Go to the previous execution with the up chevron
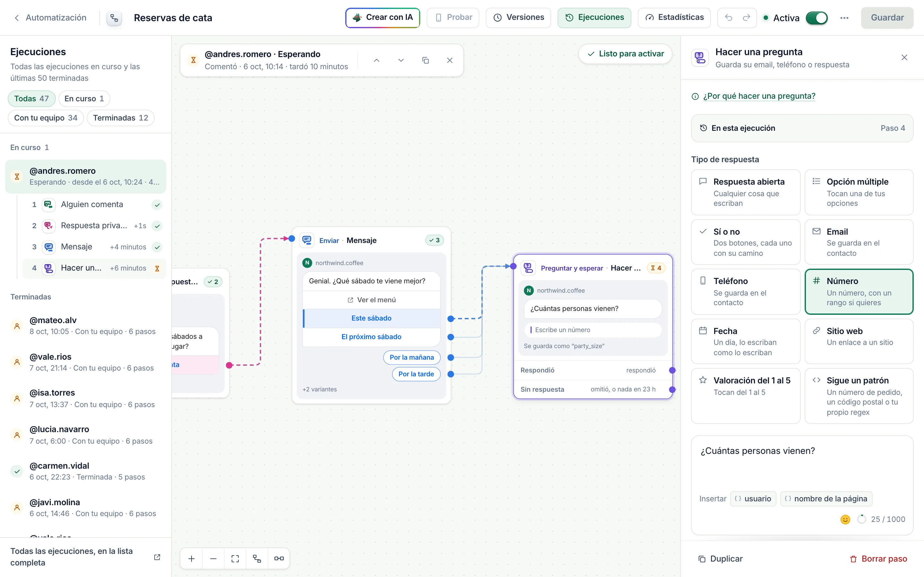This screenshot has width=924, height=577. [x=376, y=60]
